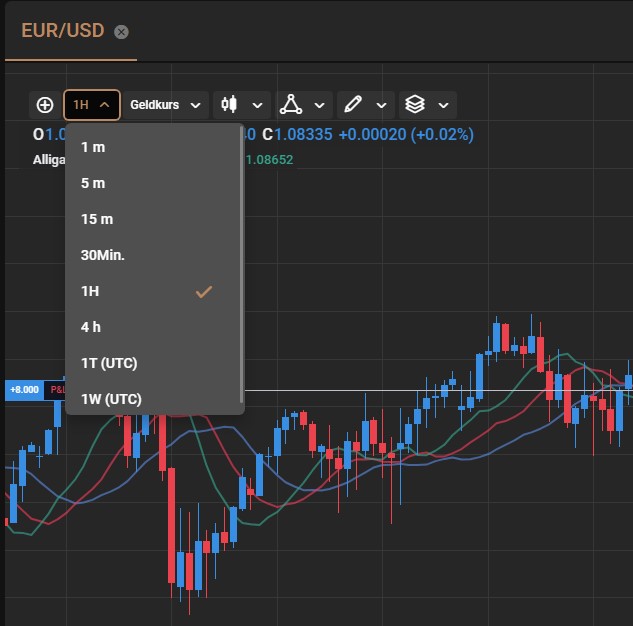Click the Alligator indicator label

(49, 160)
